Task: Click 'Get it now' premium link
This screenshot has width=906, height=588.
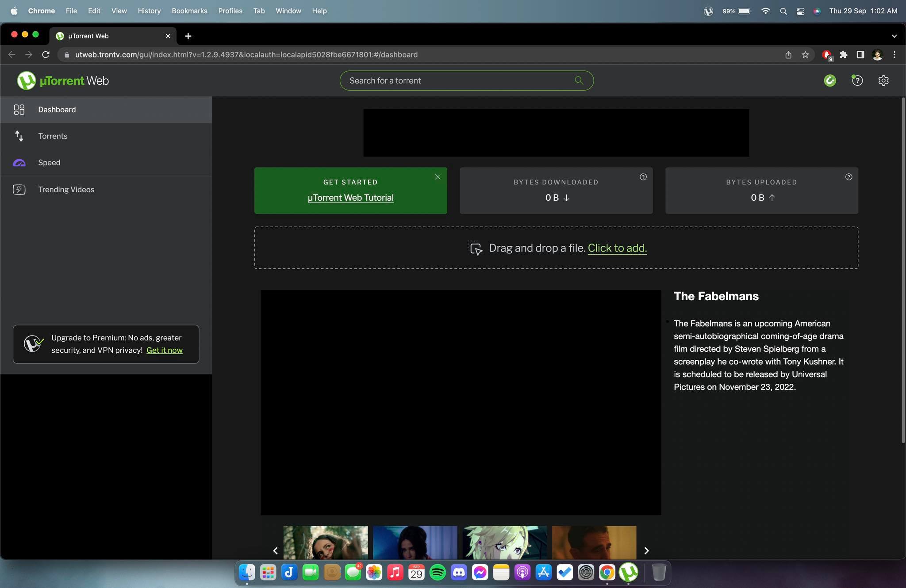Action: tap(165, 350)
